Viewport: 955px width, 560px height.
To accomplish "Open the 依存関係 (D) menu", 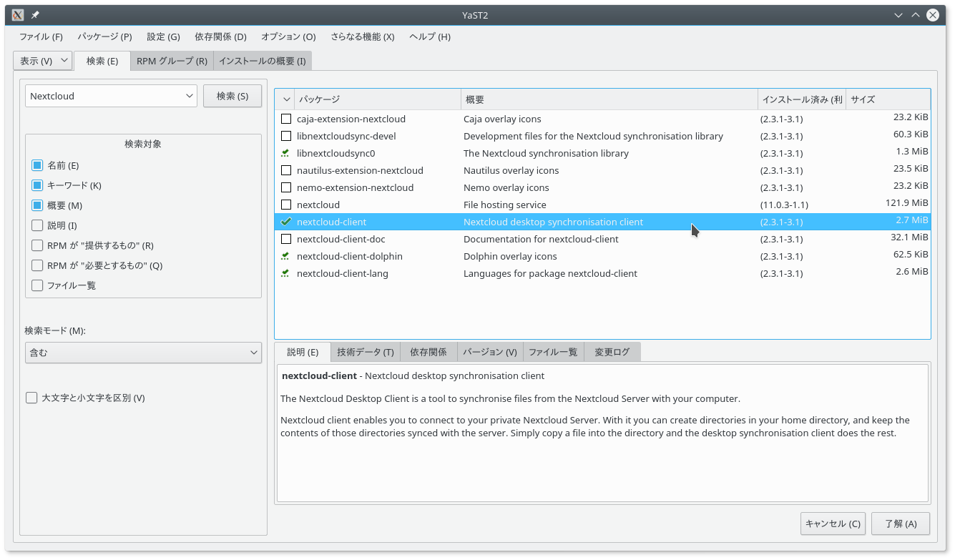I will (x=220, y=36).
